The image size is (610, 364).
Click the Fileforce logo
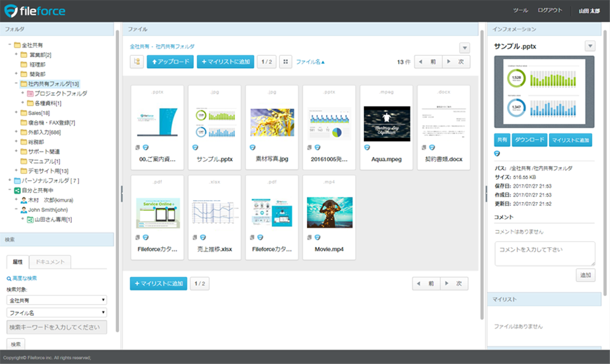click(x=35, y=11)
